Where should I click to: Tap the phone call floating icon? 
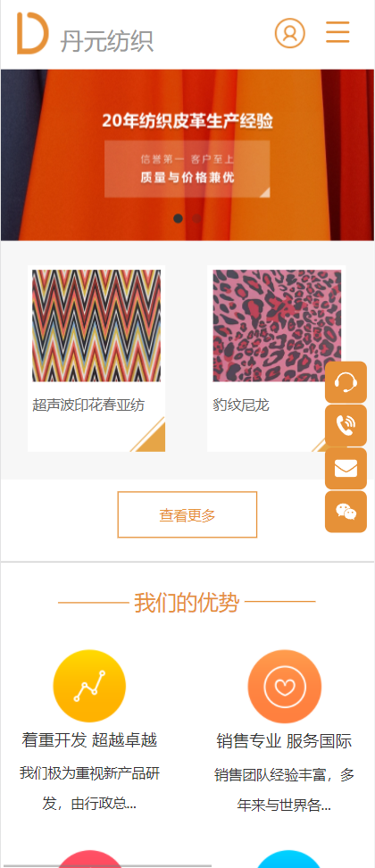click(x=346, y=425)
